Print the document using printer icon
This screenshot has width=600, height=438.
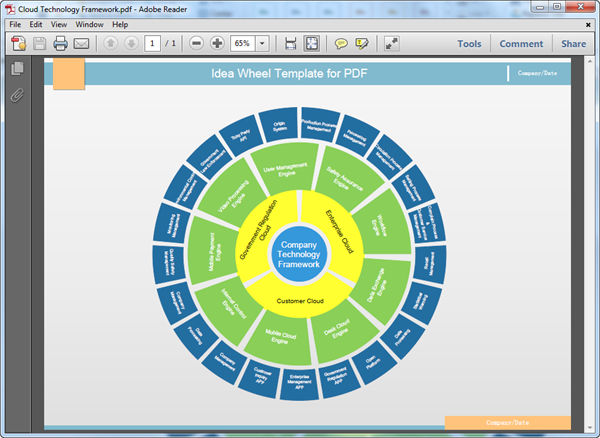coord(60,44)
